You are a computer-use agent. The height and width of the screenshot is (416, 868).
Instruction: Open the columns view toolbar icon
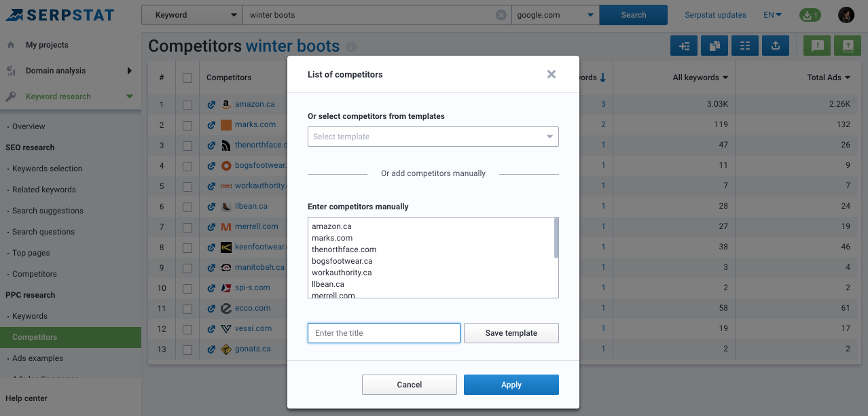pyautogui.click(x=745, y=46)
